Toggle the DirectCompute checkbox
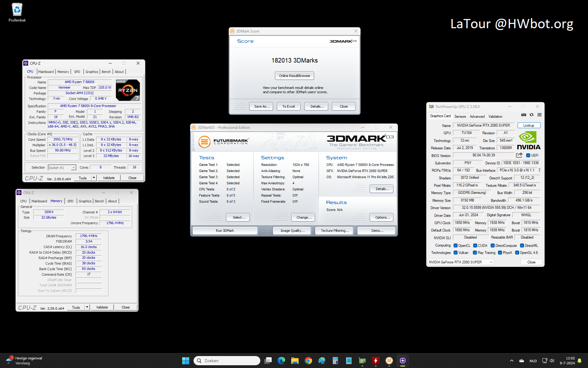 492,246
